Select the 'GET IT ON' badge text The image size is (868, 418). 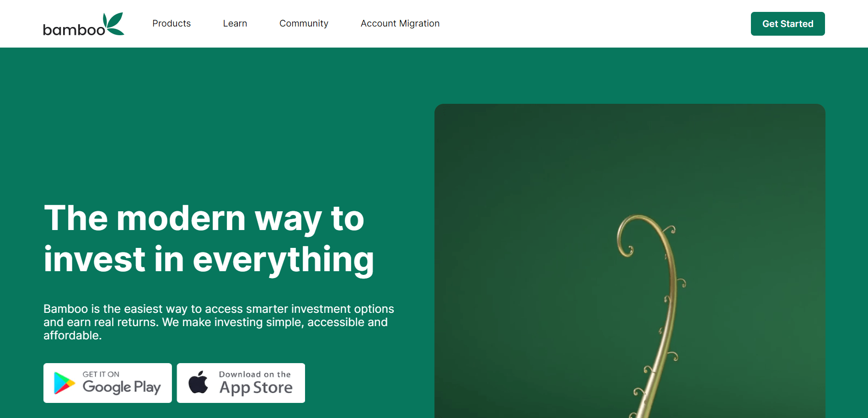tap(101, 374)
